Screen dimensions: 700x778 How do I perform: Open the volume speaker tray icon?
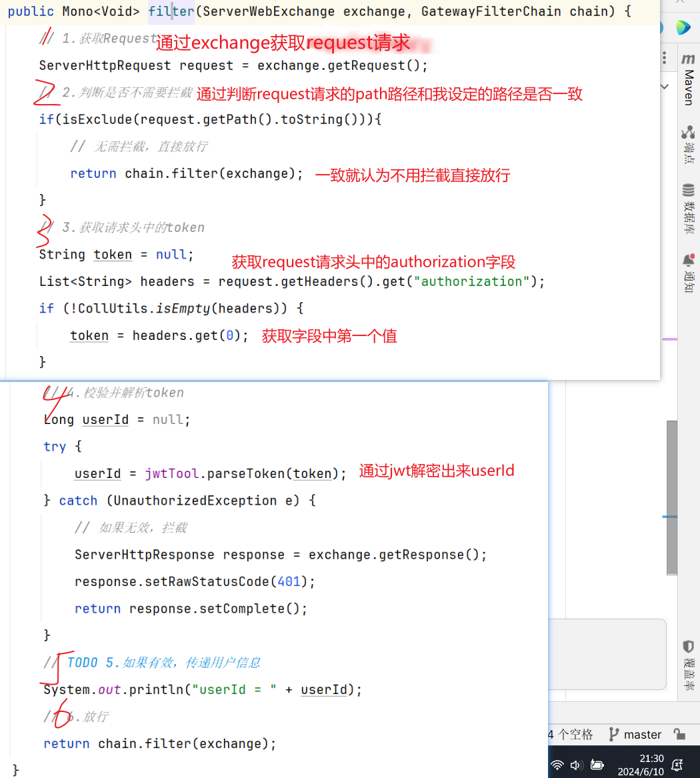point(576,765)
